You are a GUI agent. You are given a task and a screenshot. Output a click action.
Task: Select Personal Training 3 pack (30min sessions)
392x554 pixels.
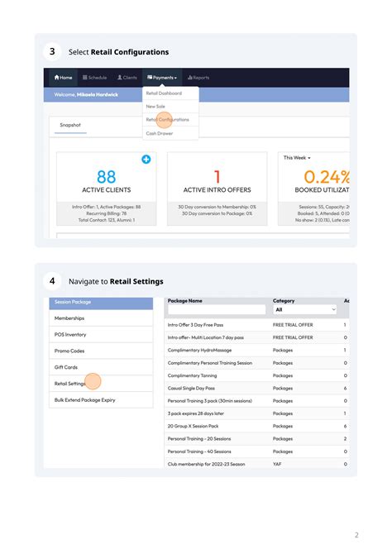coord(257,401)
